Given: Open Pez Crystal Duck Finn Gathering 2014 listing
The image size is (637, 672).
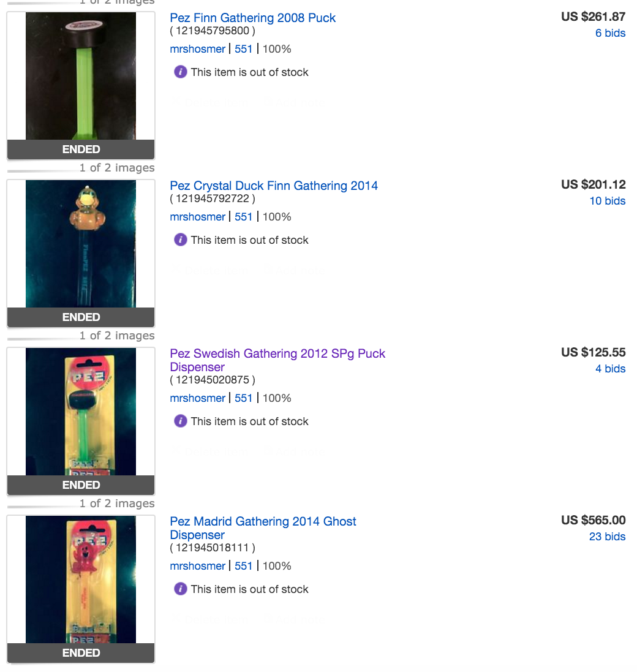Looking at the screenshot, I should [274, 186].
